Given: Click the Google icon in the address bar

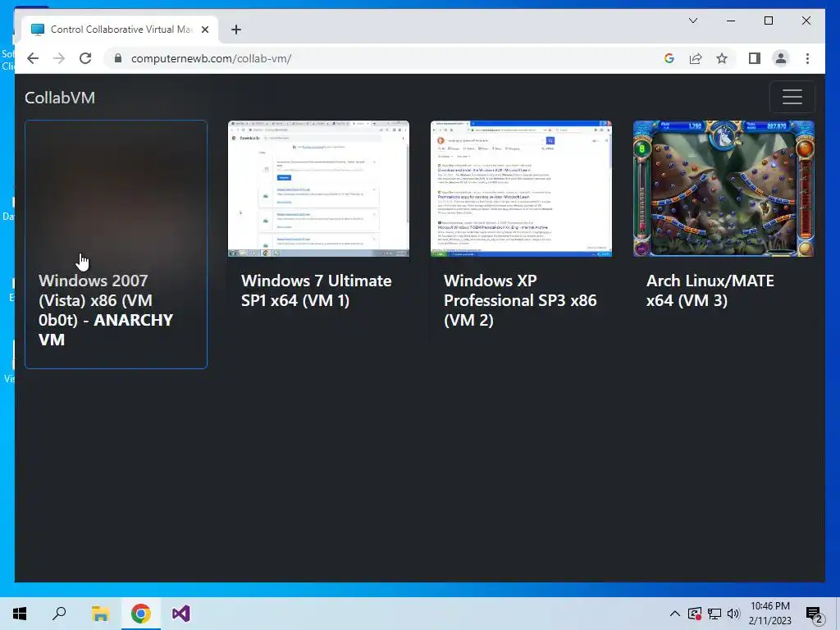Looking at the screenshot, I should (x=669, y=58).
